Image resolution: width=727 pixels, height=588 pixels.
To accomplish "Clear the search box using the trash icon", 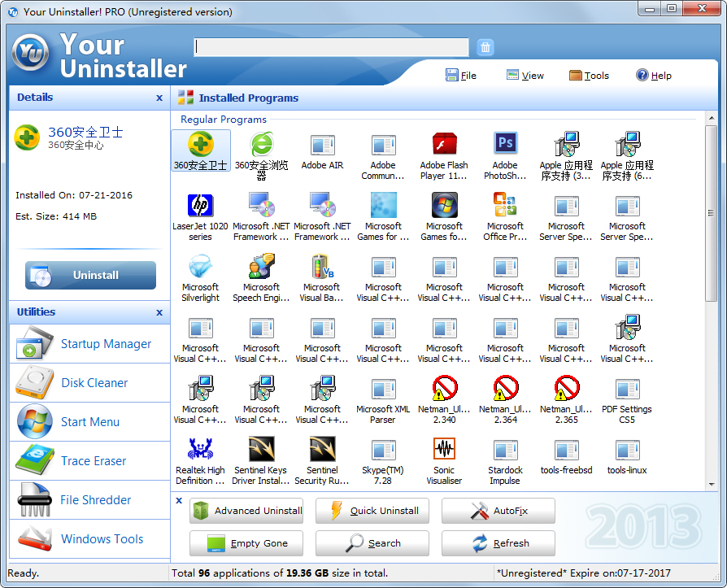I will pos(485,46).
